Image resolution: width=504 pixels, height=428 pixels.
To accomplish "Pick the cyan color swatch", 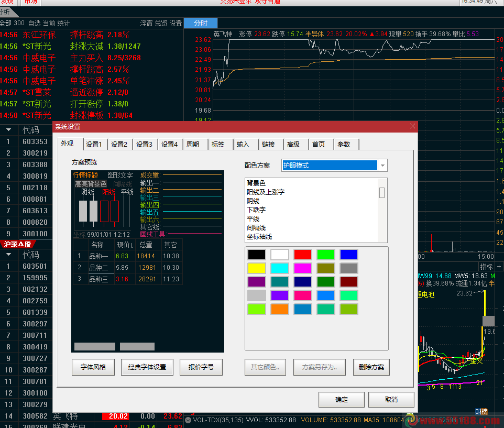I will [x=280, y=268].
